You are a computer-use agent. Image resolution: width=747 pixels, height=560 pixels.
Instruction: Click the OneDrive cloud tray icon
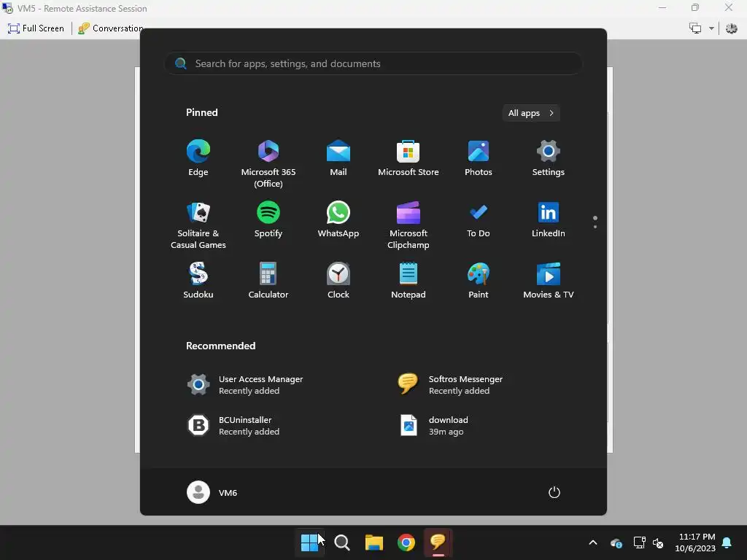click(616, 542)
